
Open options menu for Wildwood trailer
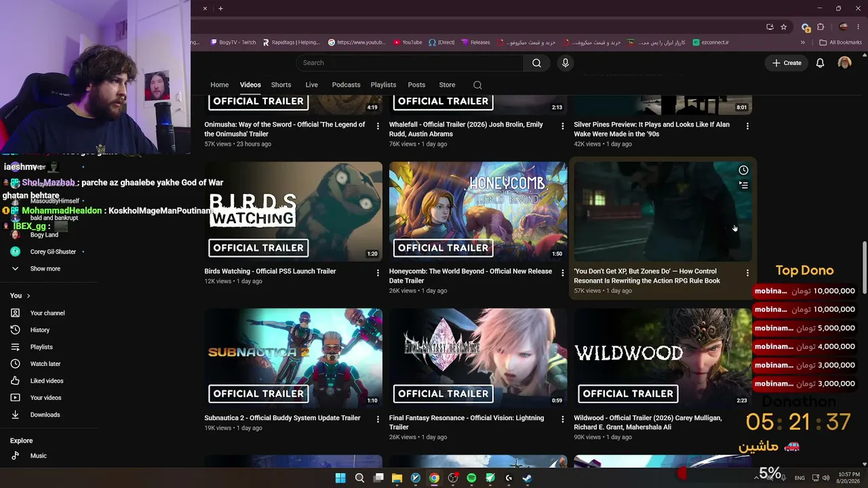click(747, 420)
